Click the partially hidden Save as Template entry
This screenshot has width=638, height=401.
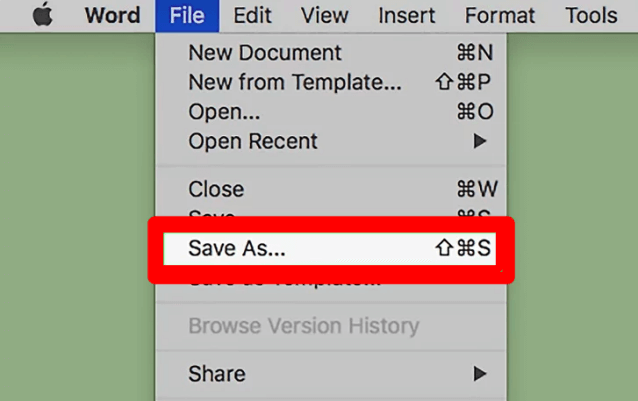(x=284, y=284)
